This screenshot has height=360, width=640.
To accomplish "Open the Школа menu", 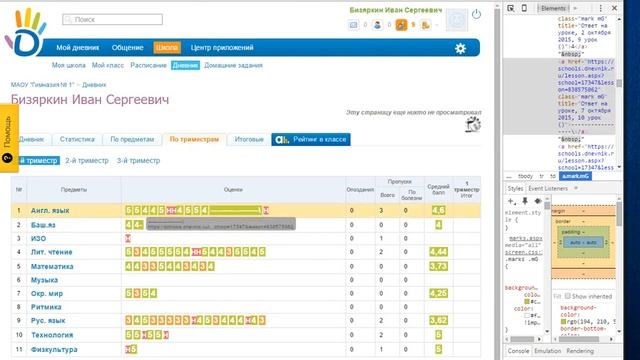I will coord(167,48).
